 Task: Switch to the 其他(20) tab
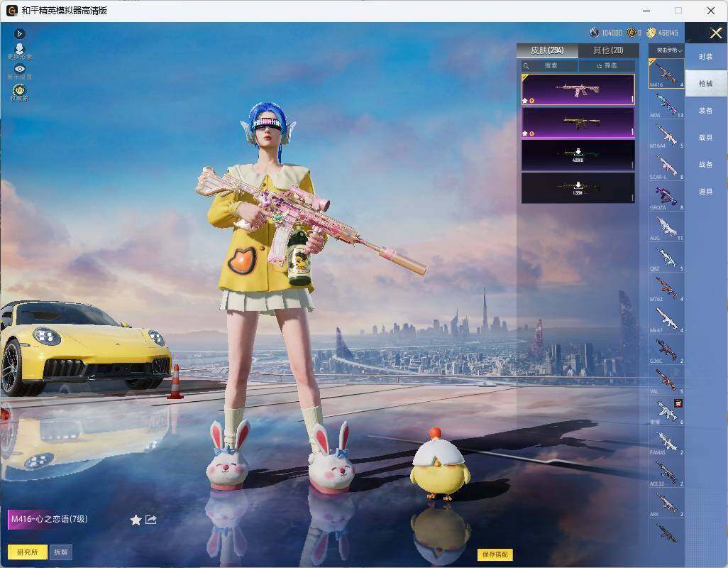click(608, 50)
